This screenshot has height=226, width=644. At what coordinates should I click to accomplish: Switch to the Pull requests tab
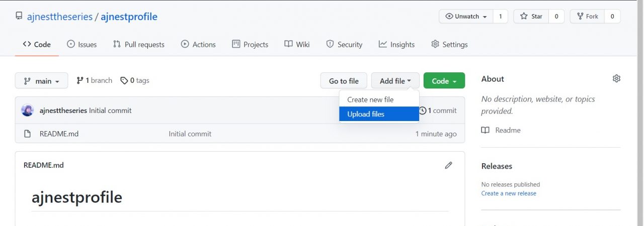click(139, 44)
